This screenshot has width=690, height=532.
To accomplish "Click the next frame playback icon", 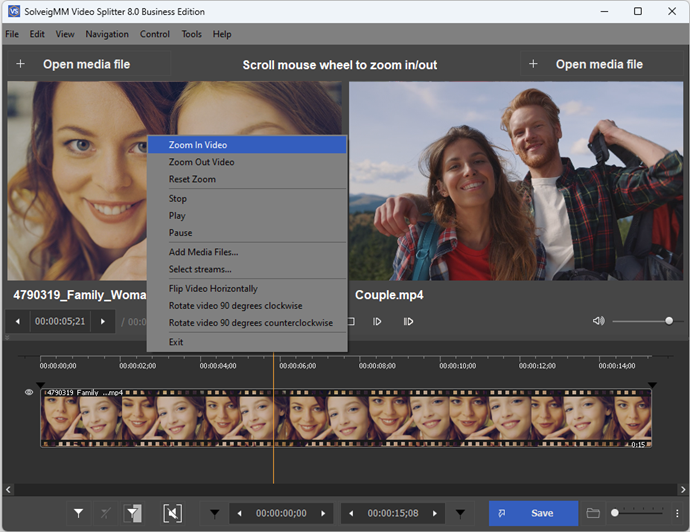I will tap(377, 322).
